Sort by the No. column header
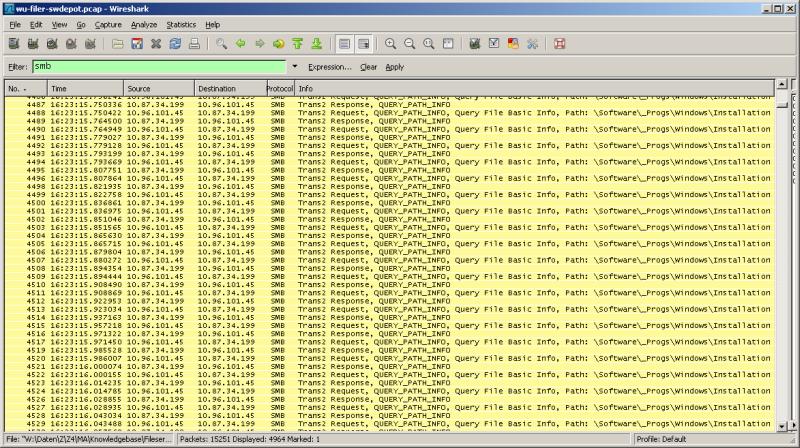Screen dimensions: 800x448 tap(26, 88)
